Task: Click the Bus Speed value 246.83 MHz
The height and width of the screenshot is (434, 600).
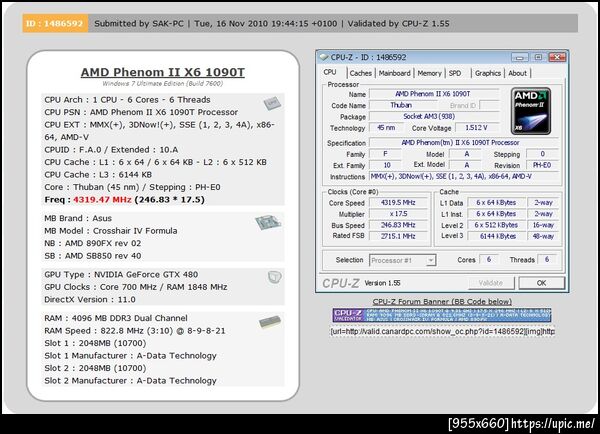Action: (x=398, y=225)
